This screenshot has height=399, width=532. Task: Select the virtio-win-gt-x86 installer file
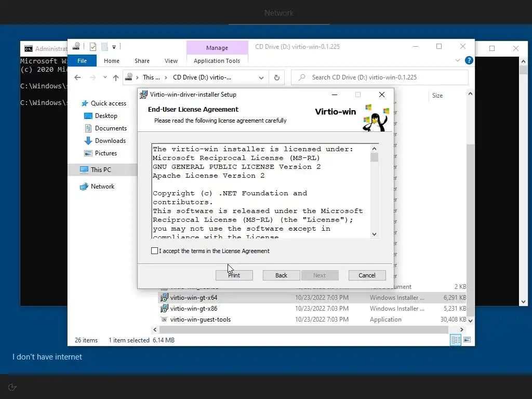pyautogui.click(x=194, y=309)
